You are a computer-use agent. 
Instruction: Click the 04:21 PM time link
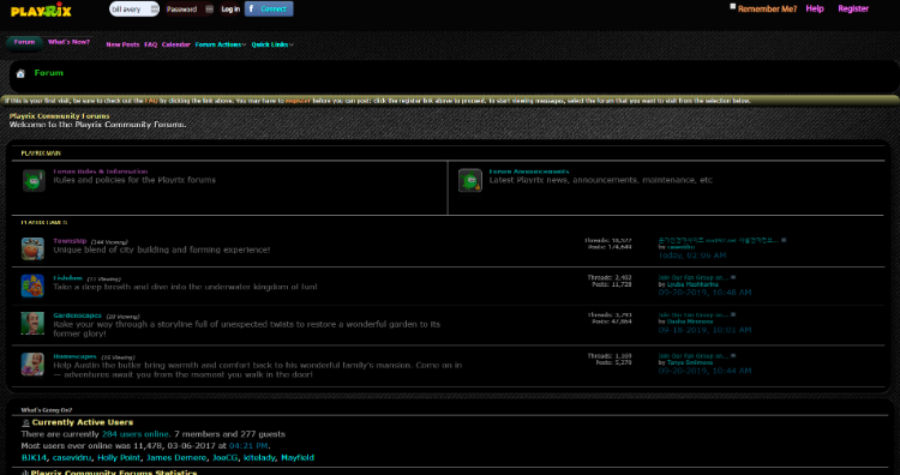248,446
